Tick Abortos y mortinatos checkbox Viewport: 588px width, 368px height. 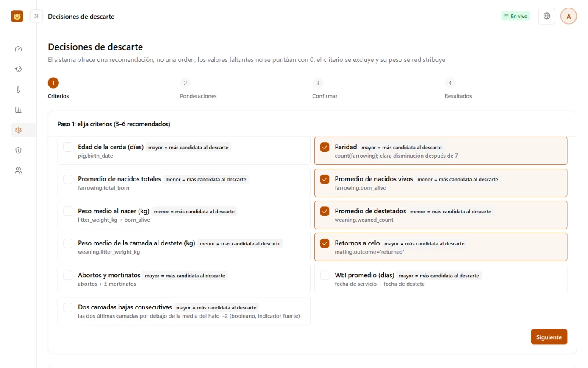(x=68, y=275)
